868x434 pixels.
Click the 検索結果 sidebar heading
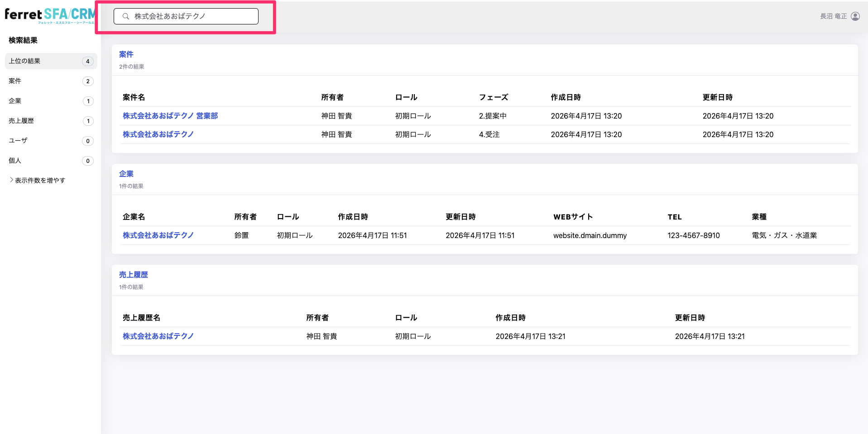click(23, 40)
